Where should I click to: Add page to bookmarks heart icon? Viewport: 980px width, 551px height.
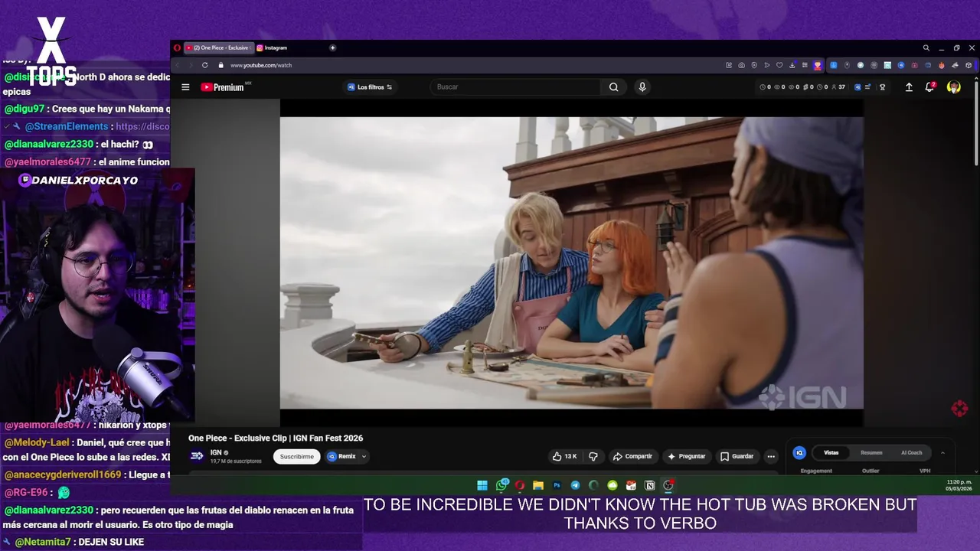pos(779,65)
